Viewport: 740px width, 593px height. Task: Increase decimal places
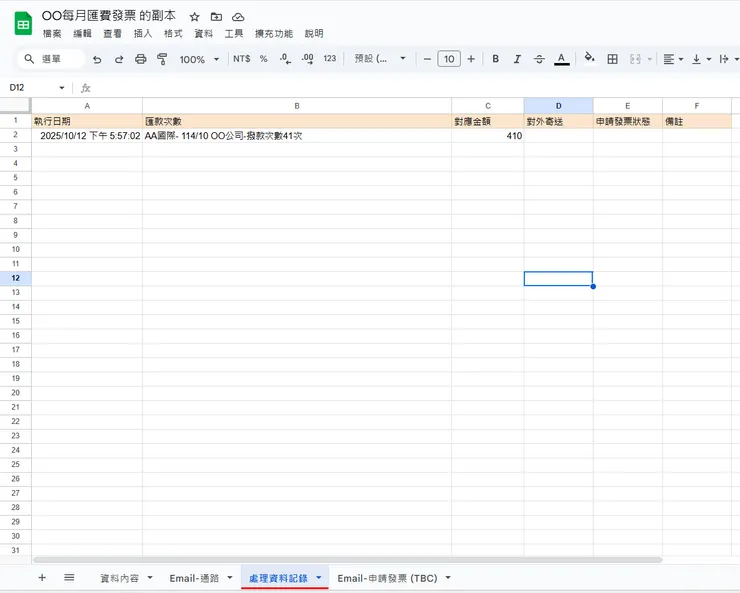click(308, 59)
